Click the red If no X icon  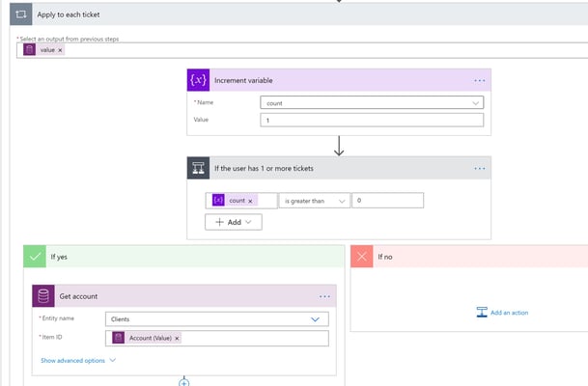(x=362, y=257)
